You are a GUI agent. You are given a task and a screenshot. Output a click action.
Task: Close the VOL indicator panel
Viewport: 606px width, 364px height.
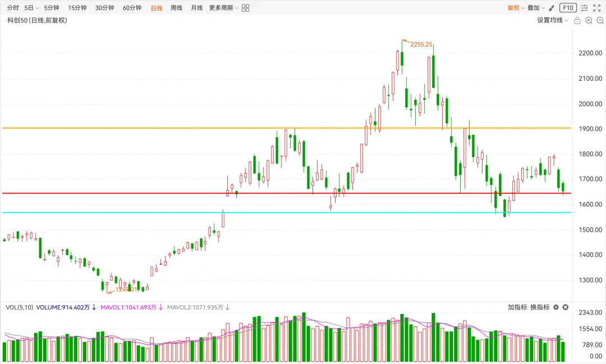[x=566, y=307]
